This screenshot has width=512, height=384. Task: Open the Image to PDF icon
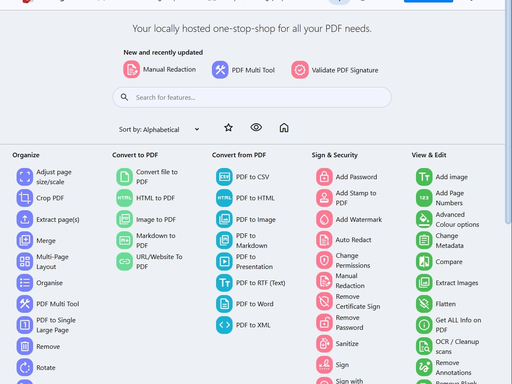click(124, 219)
